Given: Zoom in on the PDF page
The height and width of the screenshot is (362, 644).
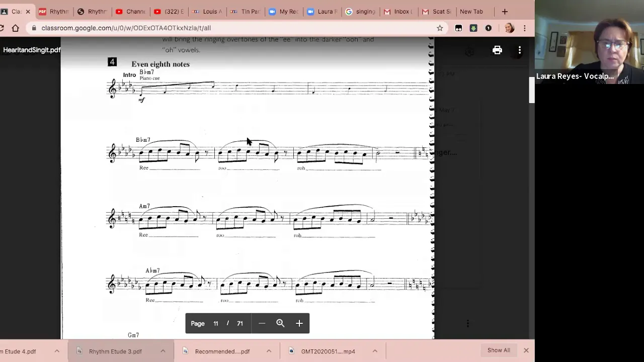Looking at the screenshot, I should (299, 323).
